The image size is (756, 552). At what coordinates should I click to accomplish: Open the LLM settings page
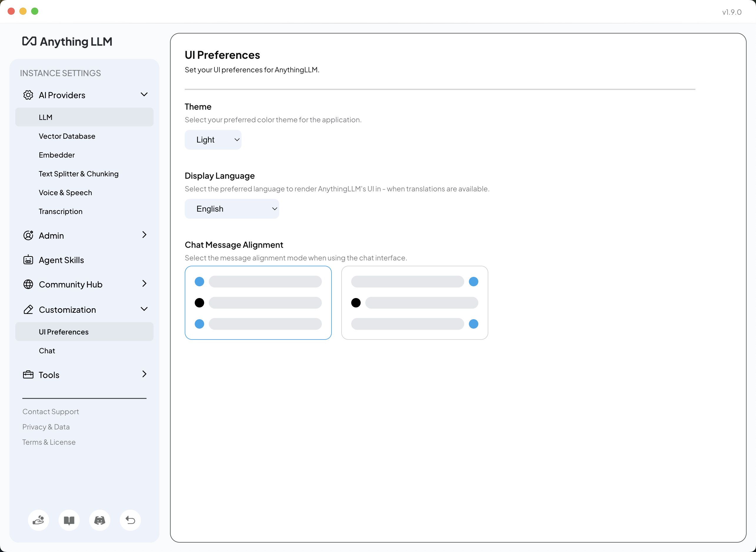tap(84, 117)
